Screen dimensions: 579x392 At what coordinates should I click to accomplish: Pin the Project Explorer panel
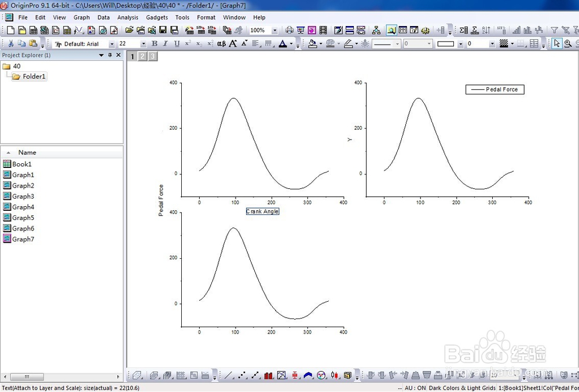[x=110, y=55]
